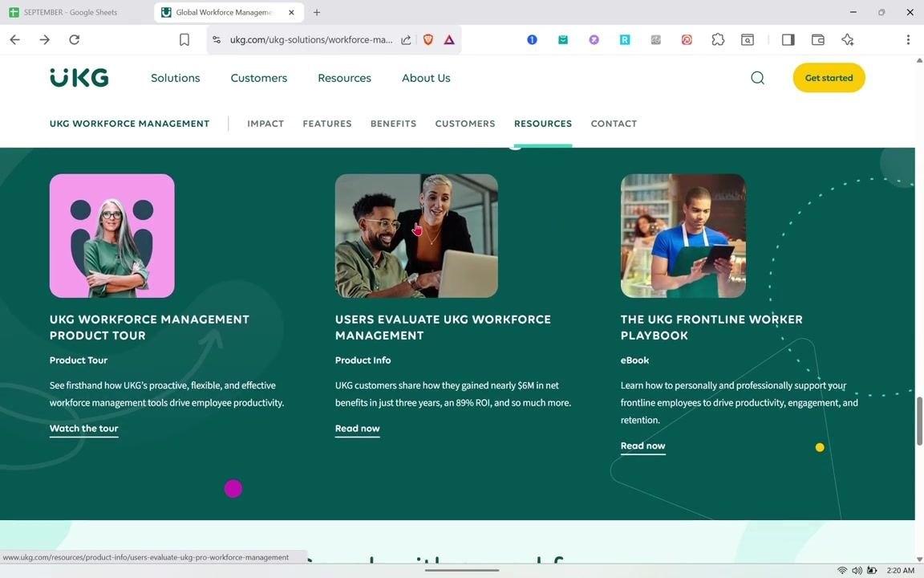Viewport: 924px width, 578px height.
Task: Open the Solutions menu
Action: (x=176, y=78)
